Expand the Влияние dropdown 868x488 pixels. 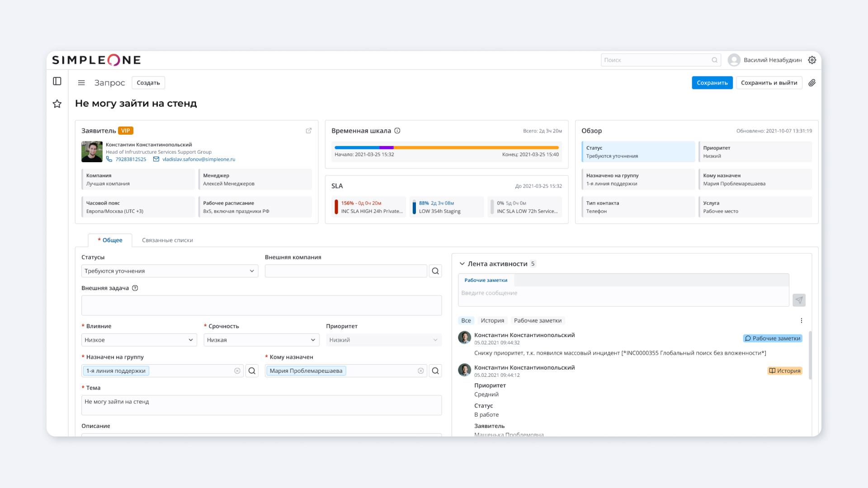point(139,340)
